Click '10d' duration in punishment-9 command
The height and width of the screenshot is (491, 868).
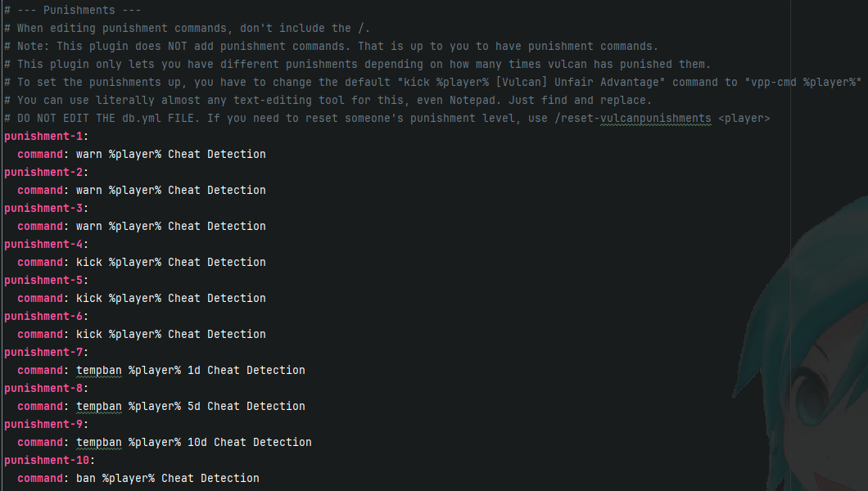click(x=197, y=442)
